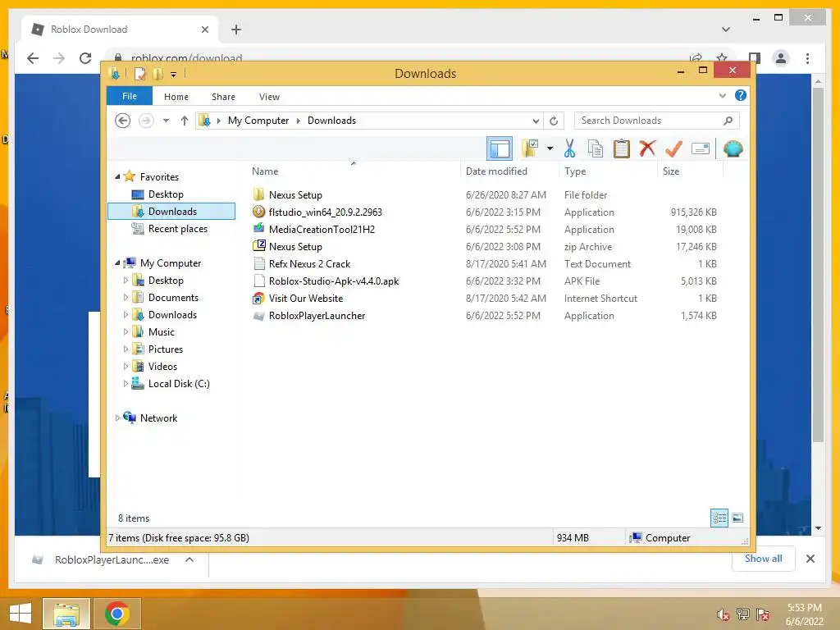Image resolution: width=840 pixels, height=630 pixels.
Task: Click the Cut scissors icon
Action: tap(569, 148)
